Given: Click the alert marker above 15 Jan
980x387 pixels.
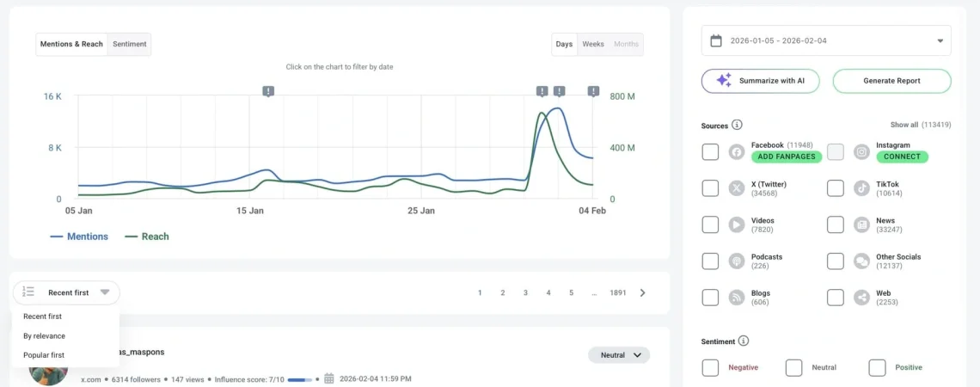Looking at the screenshot, I should coord(268,91).
